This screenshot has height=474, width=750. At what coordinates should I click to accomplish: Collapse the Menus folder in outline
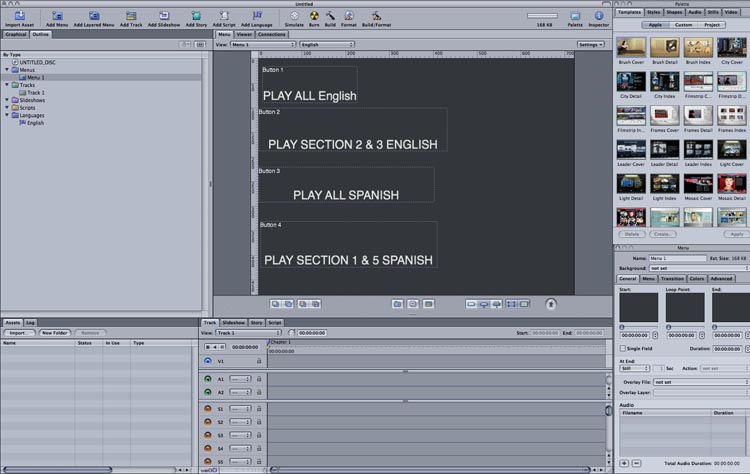tap(7, 70)
